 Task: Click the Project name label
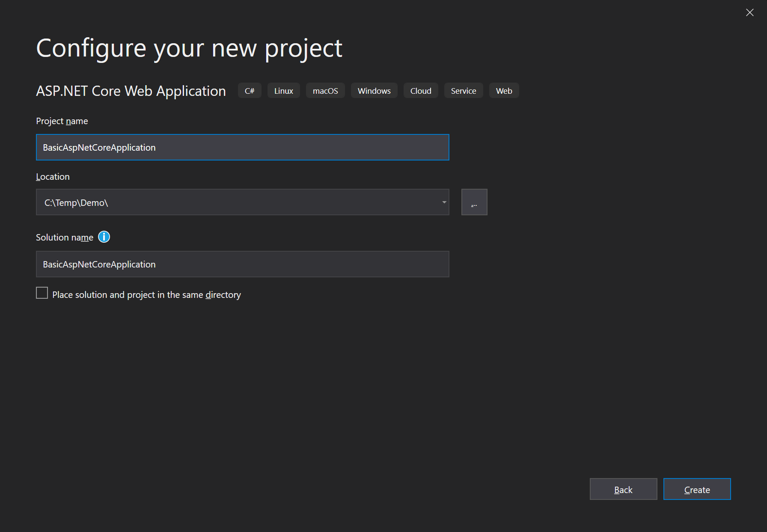(62, 121)
